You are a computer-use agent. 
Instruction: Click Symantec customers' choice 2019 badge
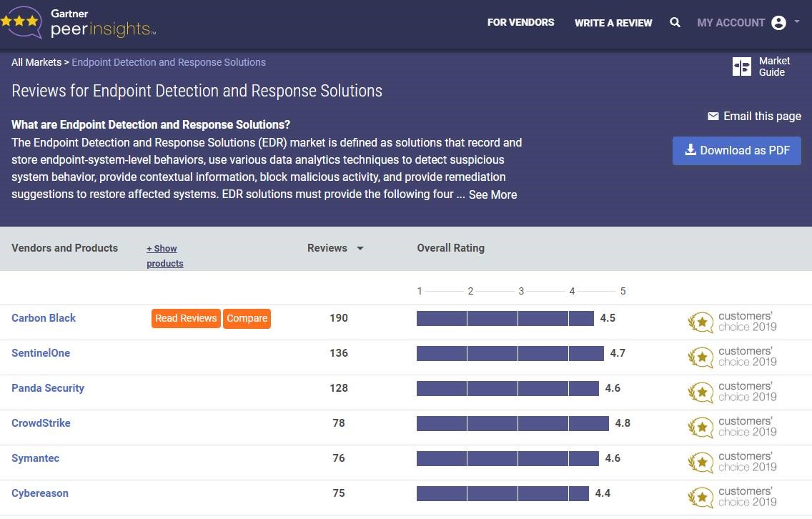[x=732, y=462]
